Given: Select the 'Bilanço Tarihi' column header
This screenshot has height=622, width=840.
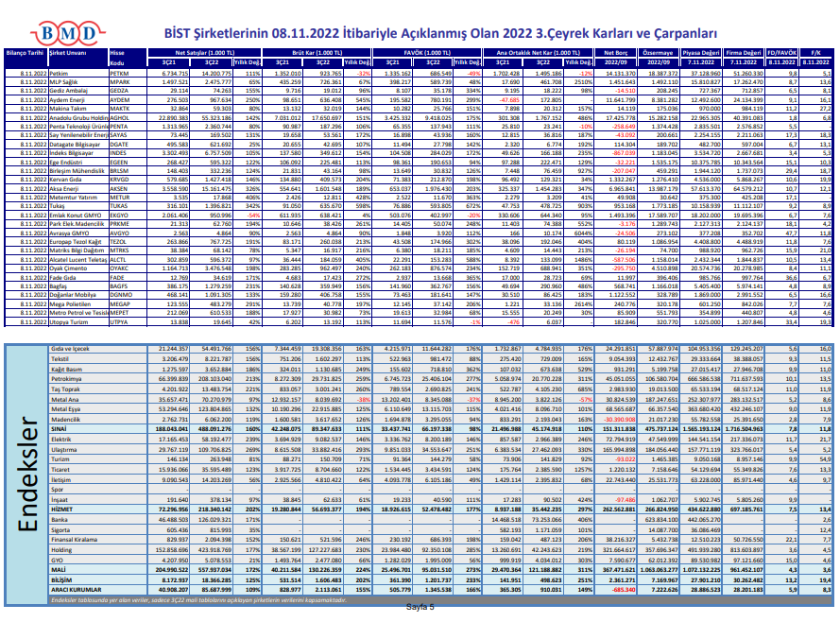Looking at the screenshot, I should click(x=25, y=53).
